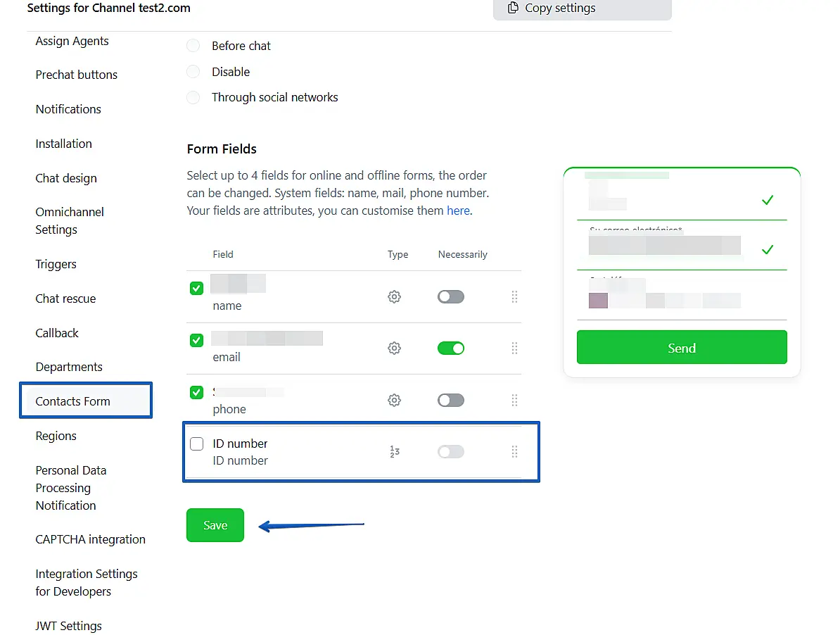Image resolution: width=840 pixels, height=635 pixels.
Task: Click the drag handle of the phone row
Action: click(x=514, y=401)
